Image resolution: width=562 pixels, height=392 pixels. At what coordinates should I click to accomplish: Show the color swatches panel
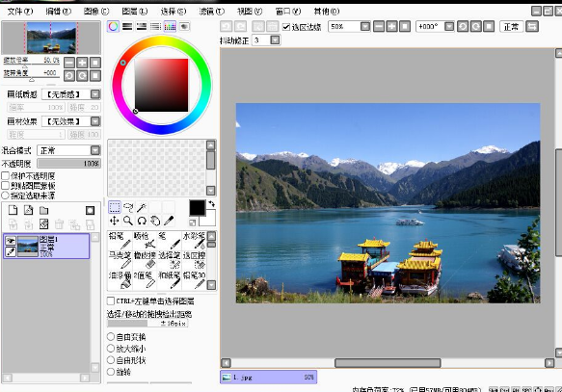coord(170,27)
